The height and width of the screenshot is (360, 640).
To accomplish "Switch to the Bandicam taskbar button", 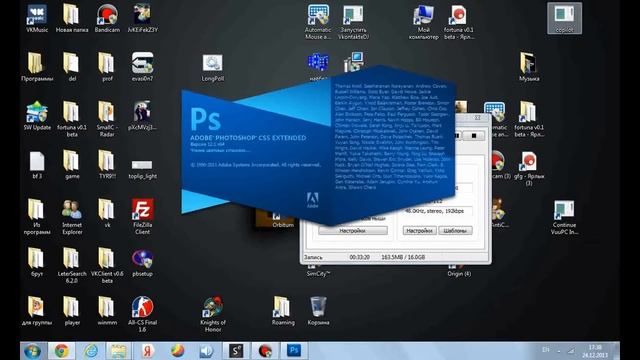I will (x=265, y=351).
